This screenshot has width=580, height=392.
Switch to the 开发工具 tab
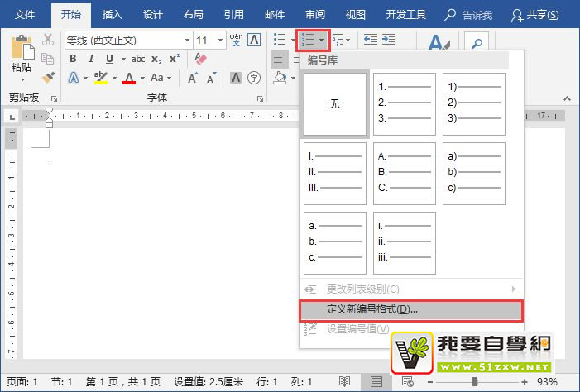point(405,14)
